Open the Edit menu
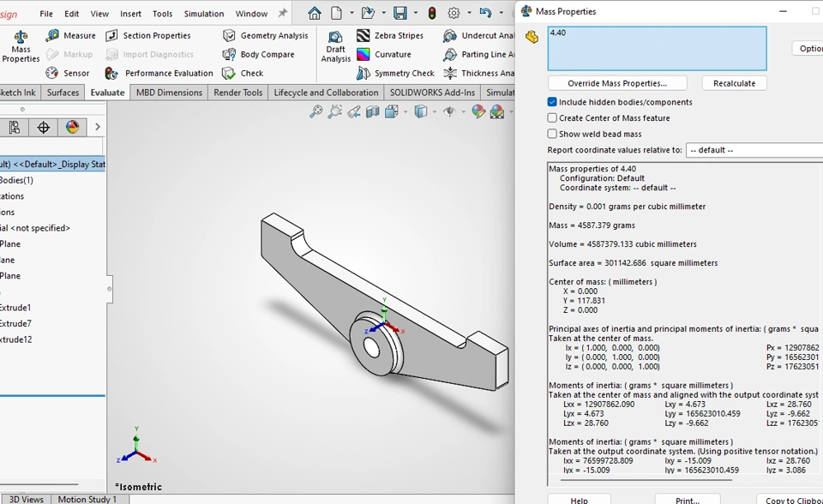 click(72, 14)
